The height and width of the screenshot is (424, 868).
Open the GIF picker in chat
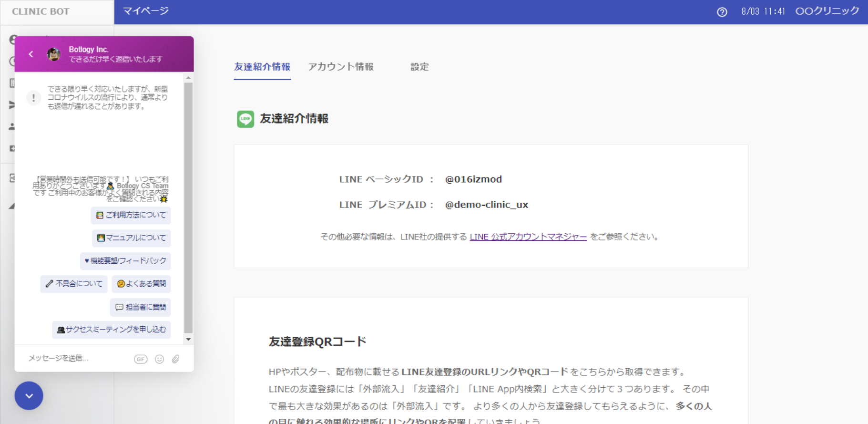tap(141, 359)
